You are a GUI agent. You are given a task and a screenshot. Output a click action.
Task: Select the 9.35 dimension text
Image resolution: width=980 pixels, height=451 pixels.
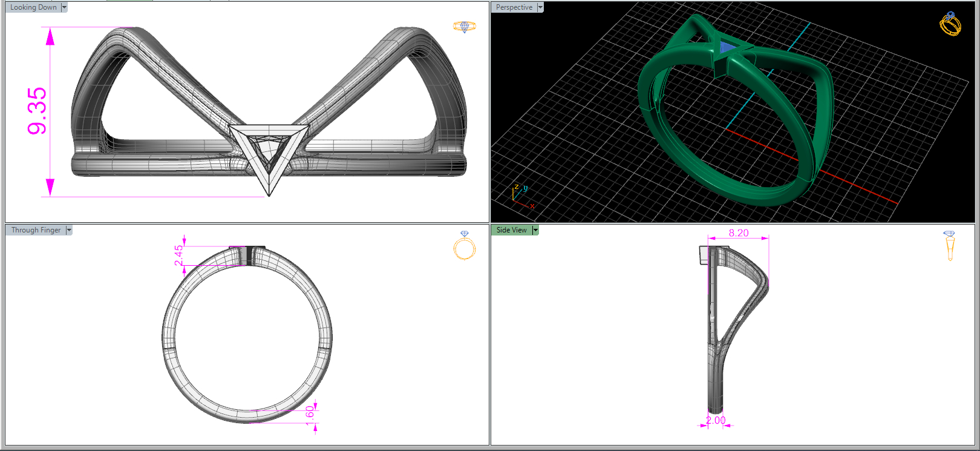[37, 111]
